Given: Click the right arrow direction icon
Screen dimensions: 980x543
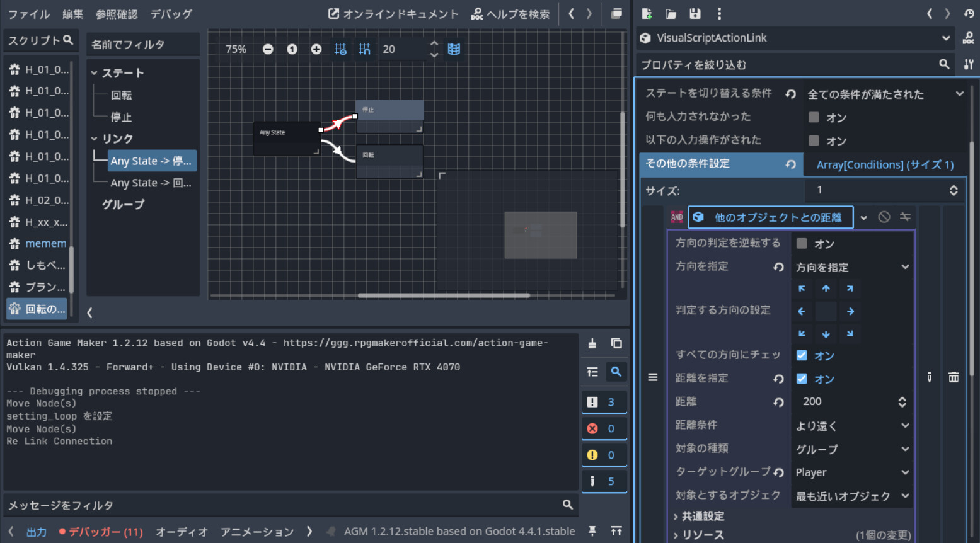Looking at the screenshot, I should click(850, 311).
